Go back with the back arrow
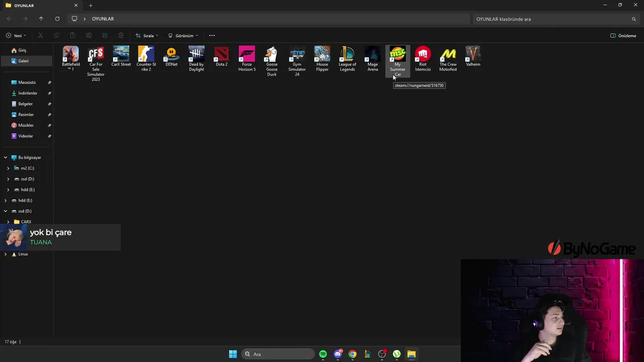644x362 pixels. [x=9, y=19]
